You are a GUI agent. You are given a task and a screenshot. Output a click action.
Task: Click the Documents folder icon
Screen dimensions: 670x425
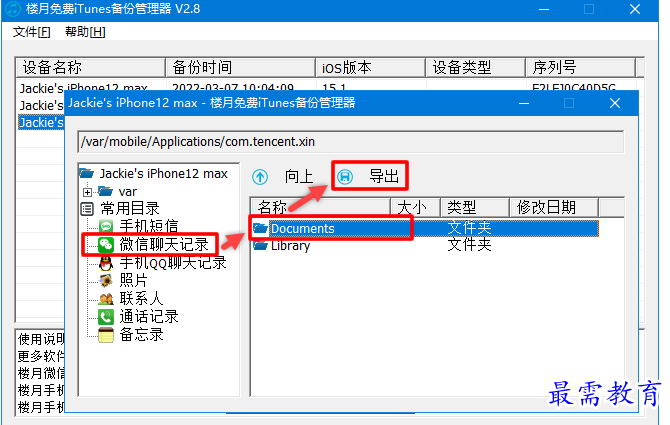pos(260,228)
